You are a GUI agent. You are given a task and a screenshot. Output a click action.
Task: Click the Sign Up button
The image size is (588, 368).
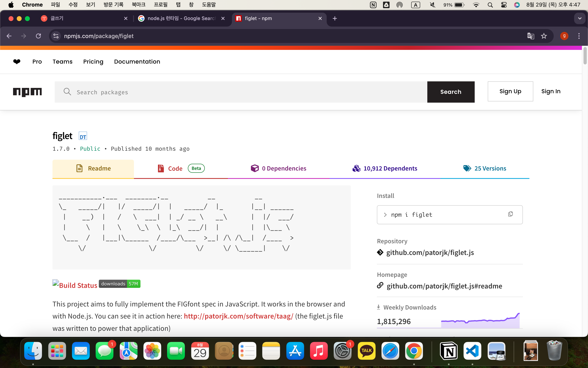[x=510, y=91]
